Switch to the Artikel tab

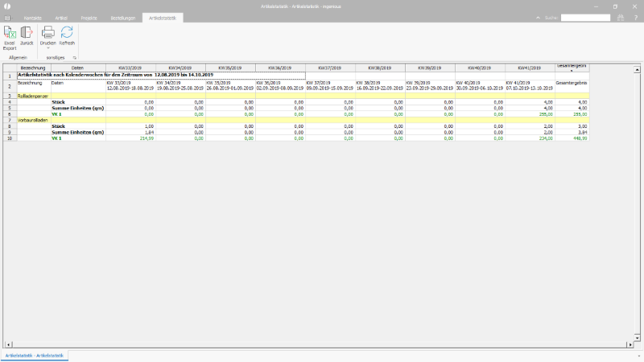[x=61, y=18]
